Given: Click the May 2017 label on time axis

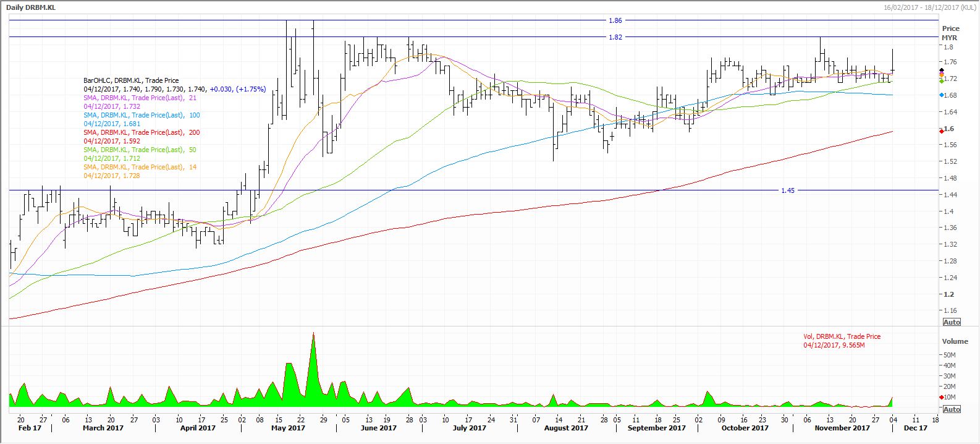Looking at the screenshot, I should (x=288, y=428).
